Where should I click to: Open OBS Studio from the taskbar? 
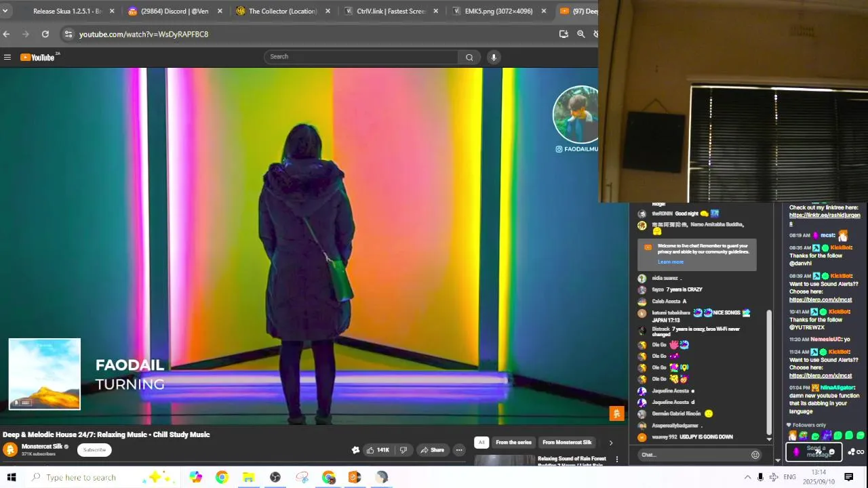(275, 477)
